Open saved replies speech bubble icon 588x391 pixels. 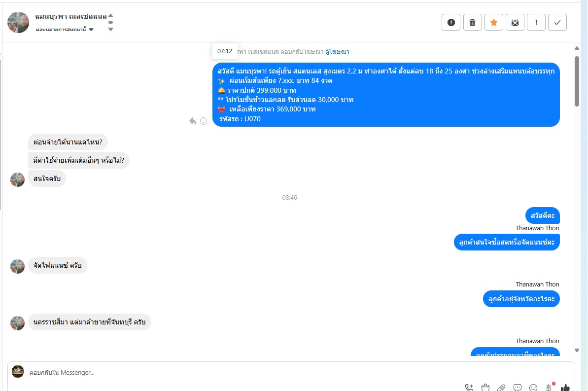pyautogui.click(x=518, y=387)
